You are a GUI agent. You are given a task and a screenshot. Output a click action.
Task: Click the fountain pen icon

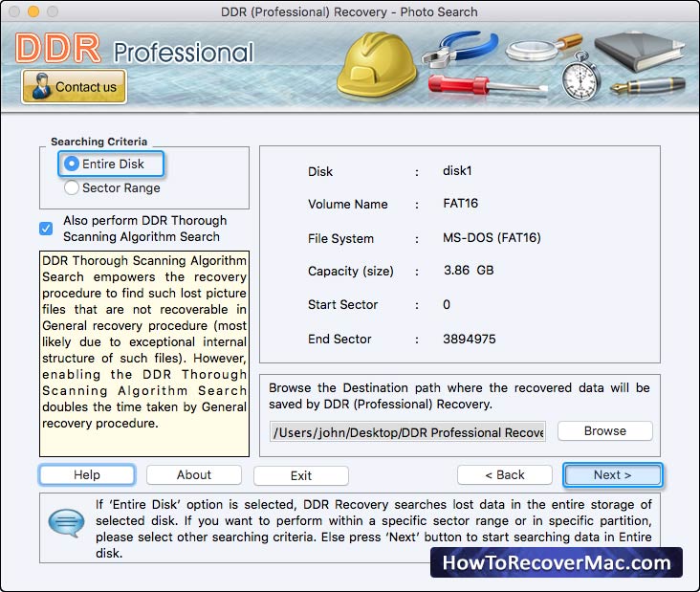pos(647,85)
